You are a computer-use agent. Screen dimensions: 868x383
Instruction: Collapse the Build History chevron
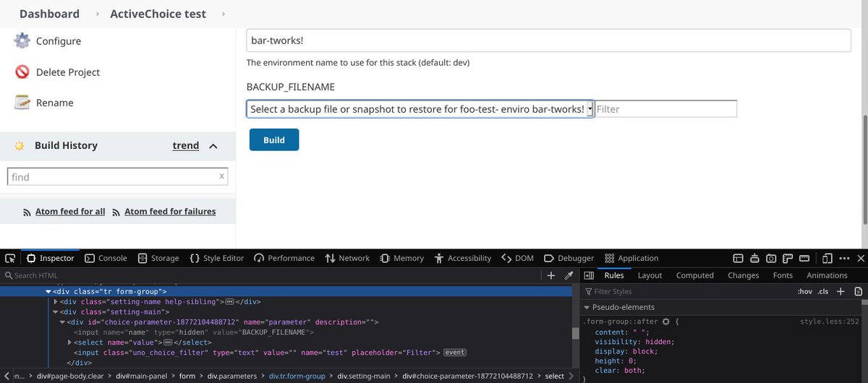[x=213, y=146]
